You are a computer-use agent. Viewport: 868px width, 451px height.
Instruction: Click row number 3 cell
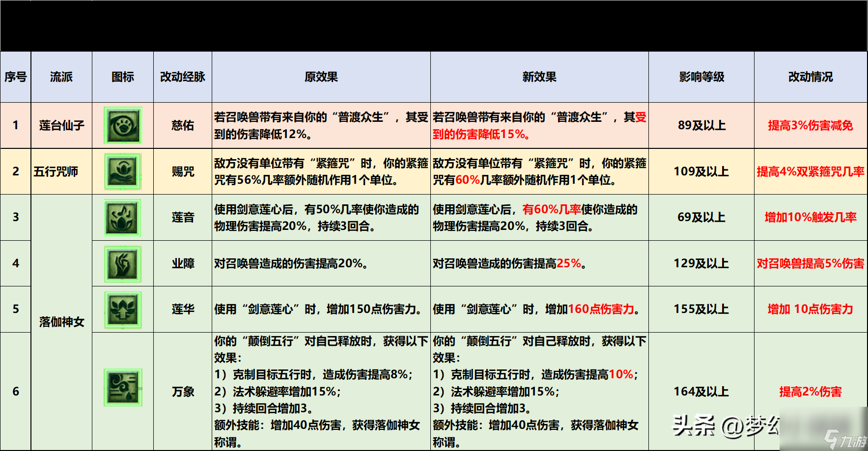pos(16,217)
